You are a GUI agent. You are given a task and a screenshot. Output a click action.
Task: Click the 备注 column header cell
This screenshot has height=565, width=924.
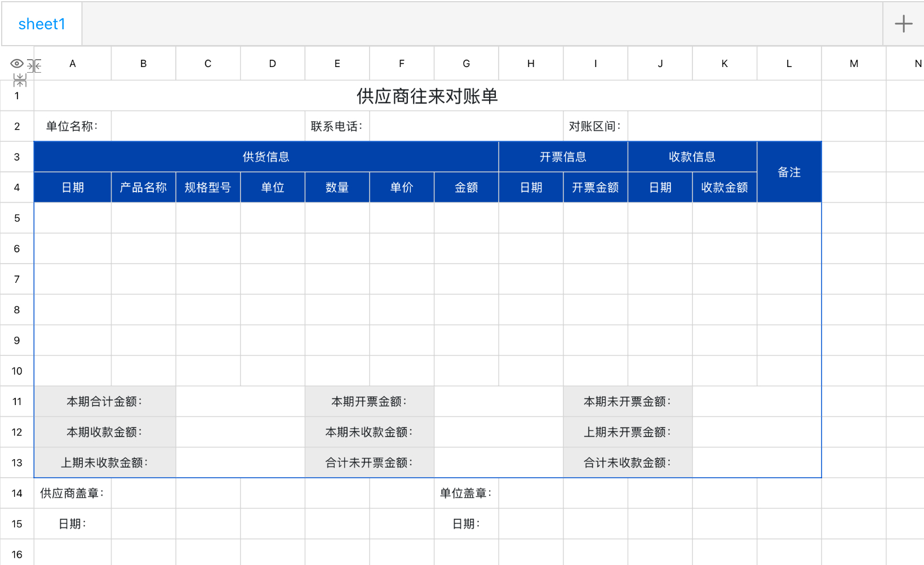click(789, 172)
